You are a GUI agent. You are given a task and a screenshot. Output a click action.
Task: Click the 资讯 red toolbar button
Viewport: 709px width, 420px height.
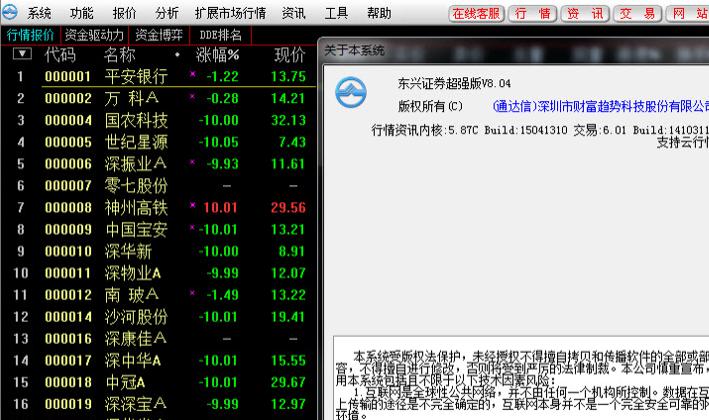(585, 14)
